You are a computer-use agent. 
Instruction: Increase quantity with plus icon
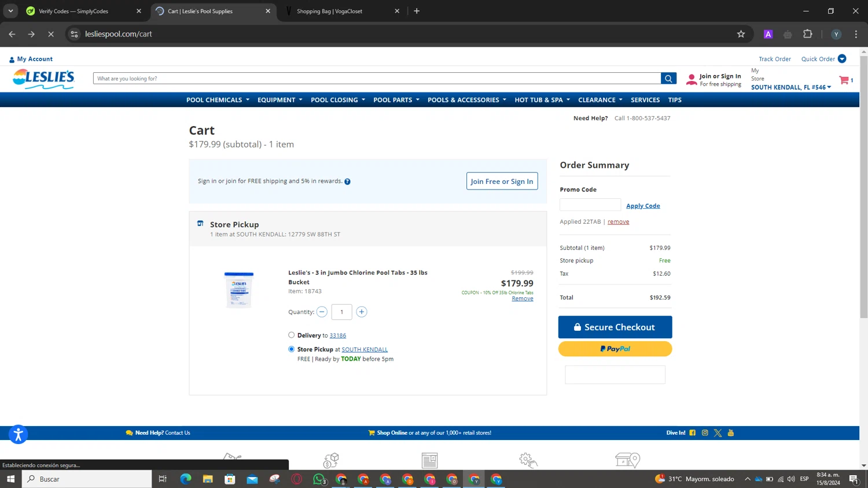point(362,312)
